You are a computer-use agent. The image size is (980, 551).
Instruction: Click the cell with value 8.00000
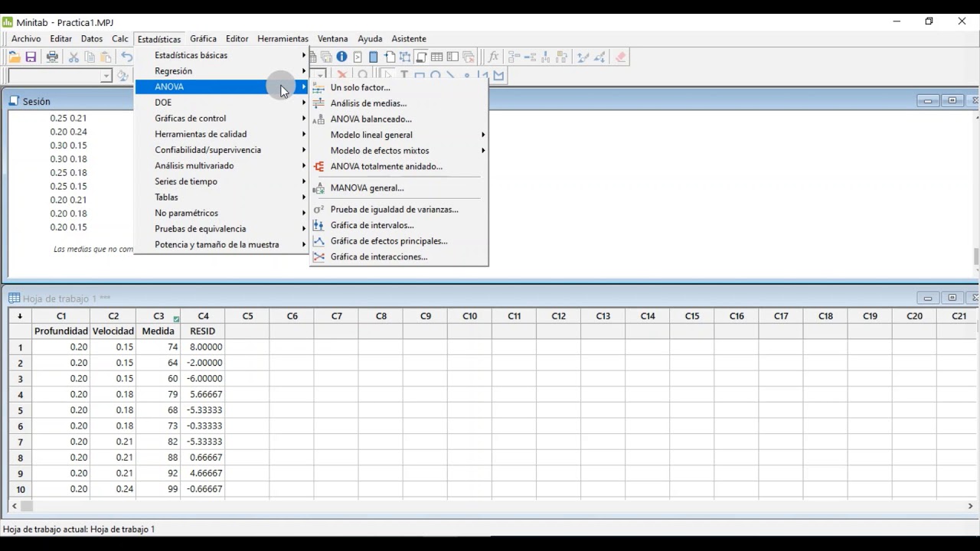coord(203,347)
